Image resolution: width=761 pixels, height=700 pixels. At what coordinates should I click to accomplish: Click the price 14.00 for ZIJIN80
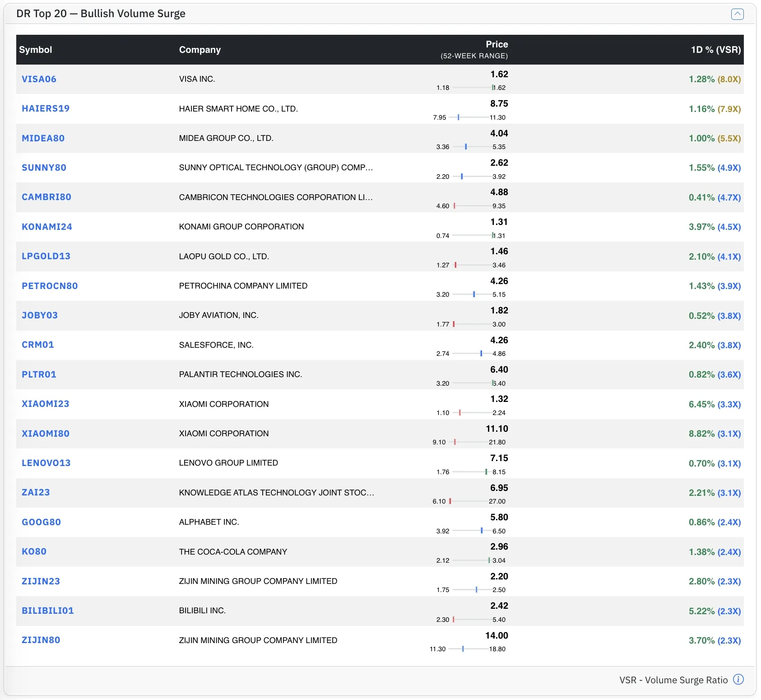tap(497, 635)
